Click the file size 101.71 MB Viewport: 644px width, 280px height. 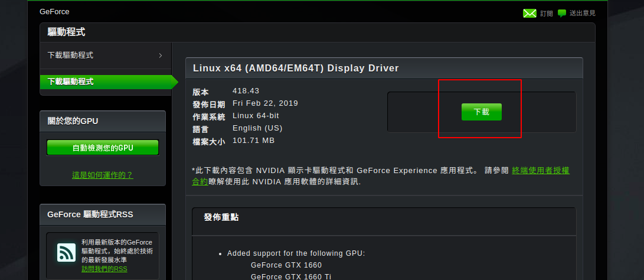253,140
